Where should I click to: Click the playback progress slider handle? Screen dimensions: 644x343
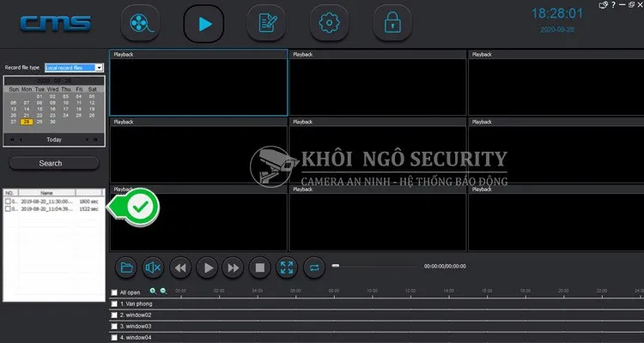[336, 266]
